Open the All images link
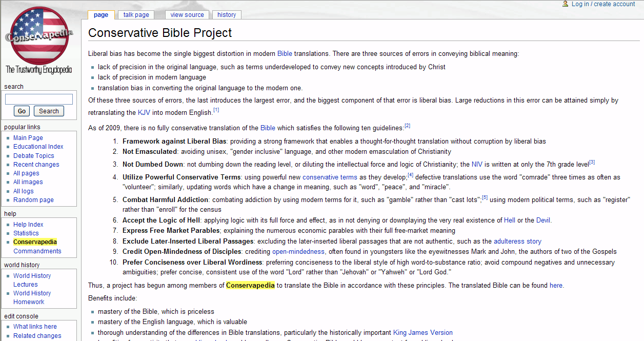Screen dimensions: 644x341 pos(28,182)
